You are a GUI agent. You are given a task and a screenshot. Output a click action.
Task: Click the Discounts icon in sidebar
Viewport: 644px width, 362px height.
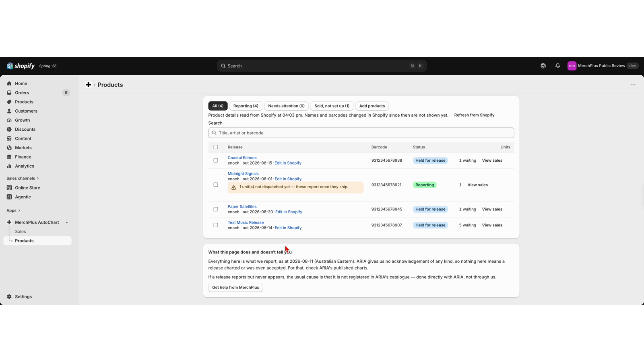click(9, 130)
